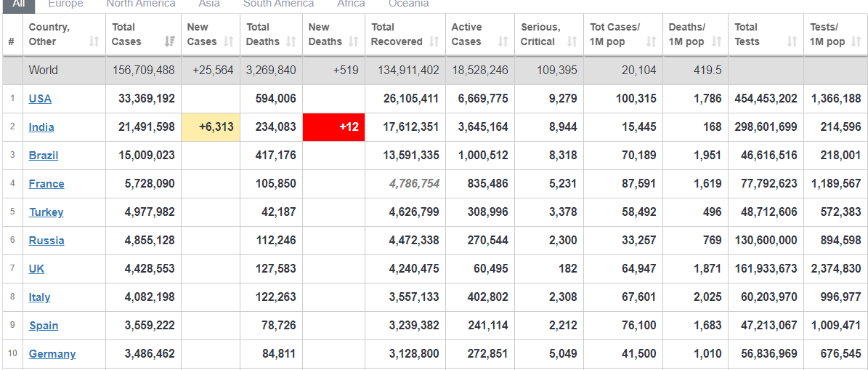Click India total tests 298,601,699
This screenshot has width=868, height=370.
click(766, 126)
